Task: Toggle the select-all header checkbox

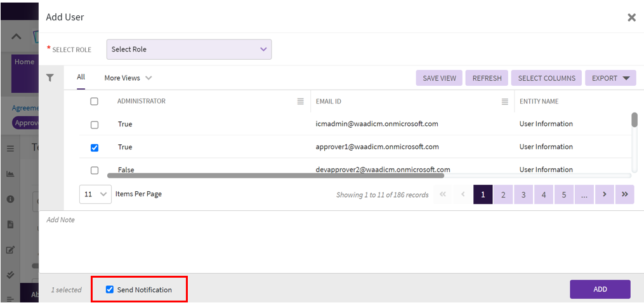Action: pyautogui.click(x=95, y=102)
